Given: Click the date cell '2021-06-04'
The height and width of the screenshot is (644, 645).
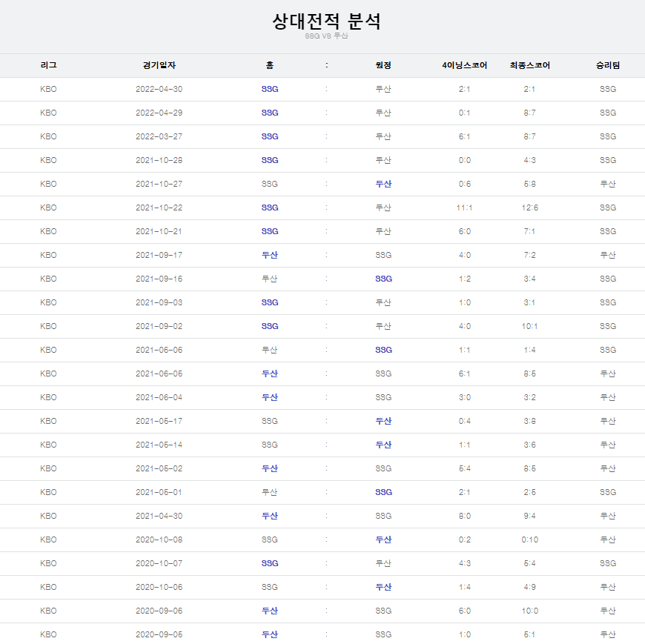Looking at the screenshot, I should [159, 398].
